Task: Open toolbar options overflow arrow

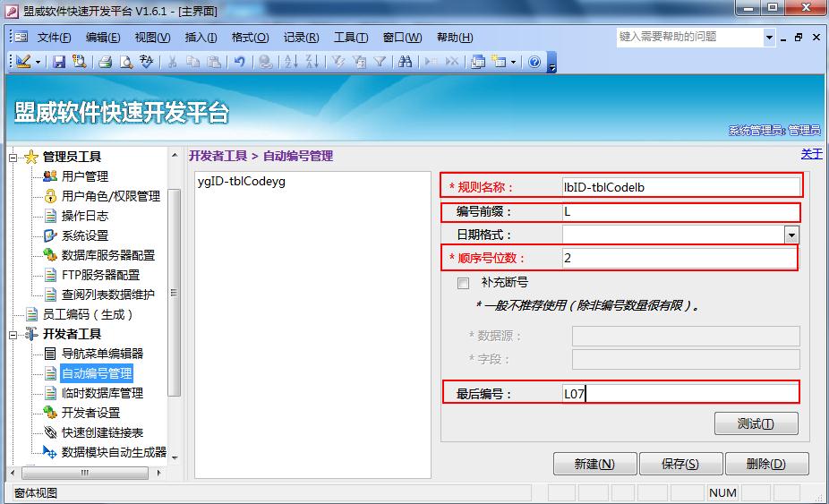Action: pos(551,63)
